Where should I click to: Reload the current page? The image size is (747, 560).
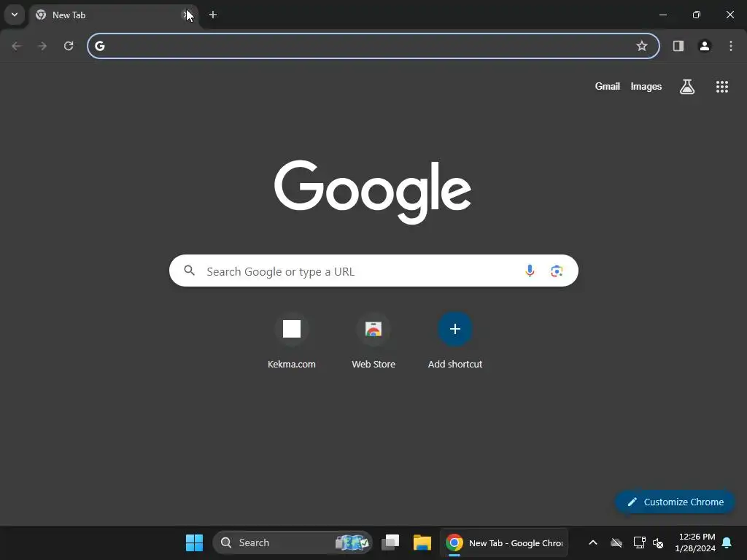click(69, 46)
